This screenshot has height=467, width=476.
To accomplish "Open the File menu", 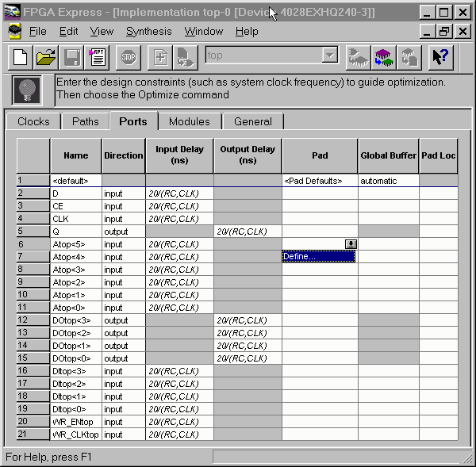I will coord(37,31).
